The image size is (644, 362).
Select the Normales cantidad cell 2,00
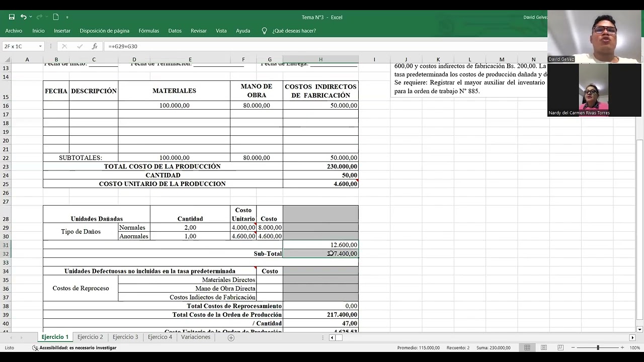pyautogui.click(x=190, y=228)
